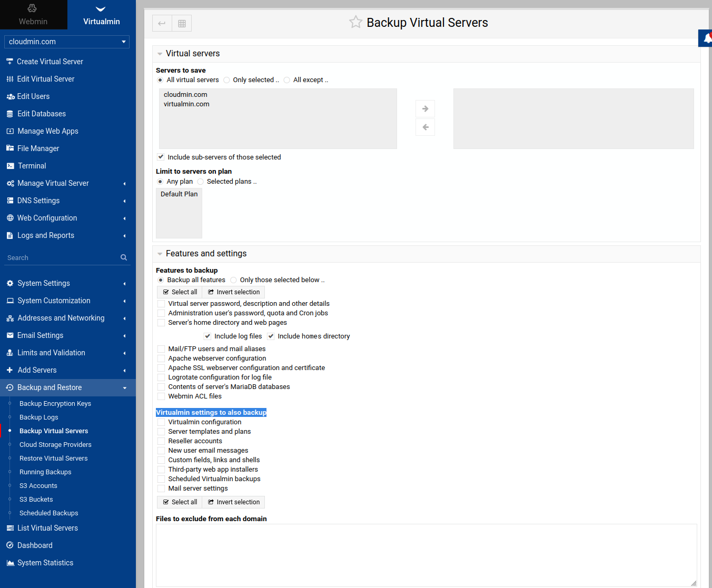Click Manage Web Apps icon
The width and height of the screenshot is (712, 588).
pyautogui.click(x=9, y=131)
